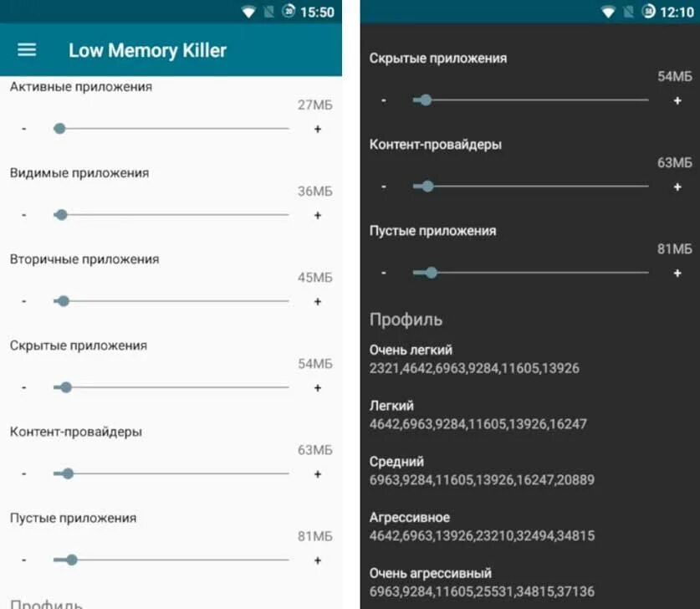This screenshot has height=609, width=700.
Task: Adjust the Вторичные приложения slider
Action: (x=171, y=301)
